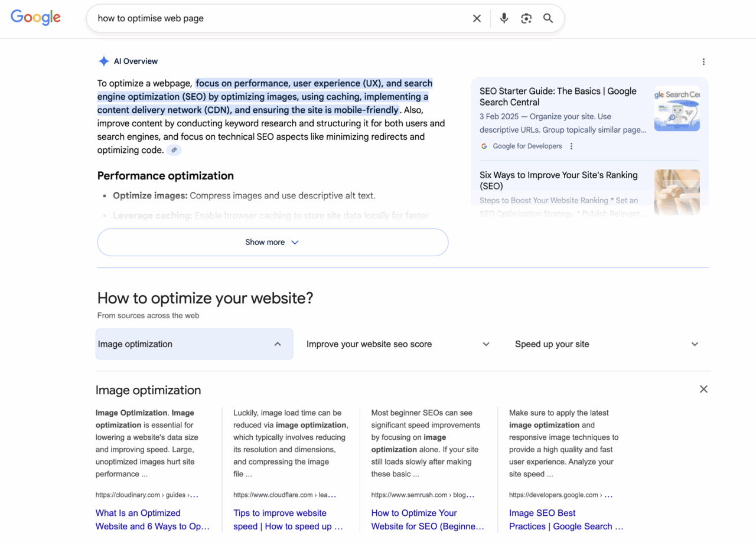The height and width of the screenshot is (543, 756).
Task: Open AI Overview three-dot options menu
Action: click(703, 61)
